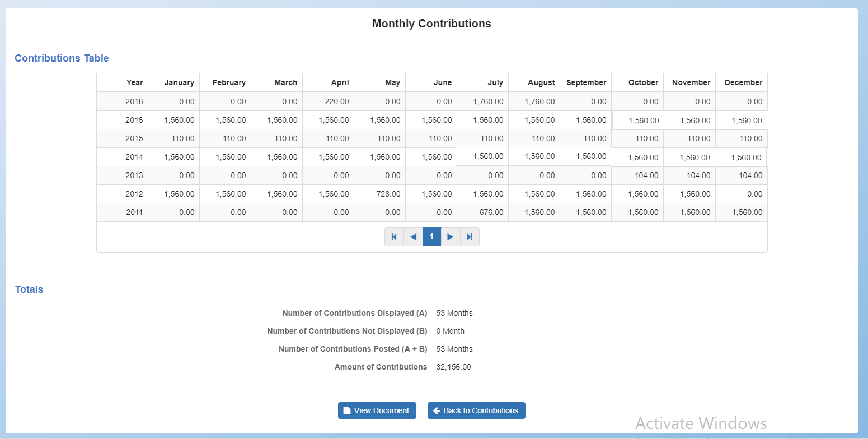Jump to the last page of contributions
868x439 pixels.
(x=470, y=237)
